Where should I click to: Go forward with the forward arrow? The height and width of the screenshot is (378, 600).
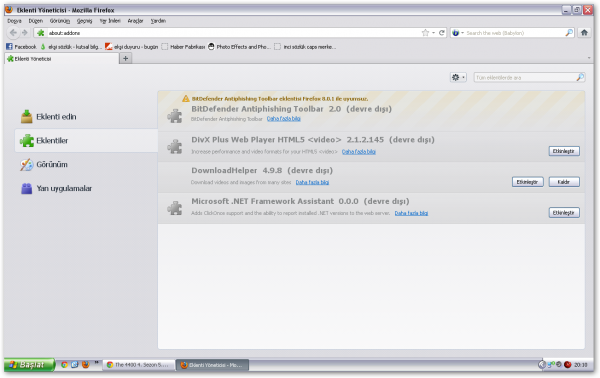click(25, 33)
